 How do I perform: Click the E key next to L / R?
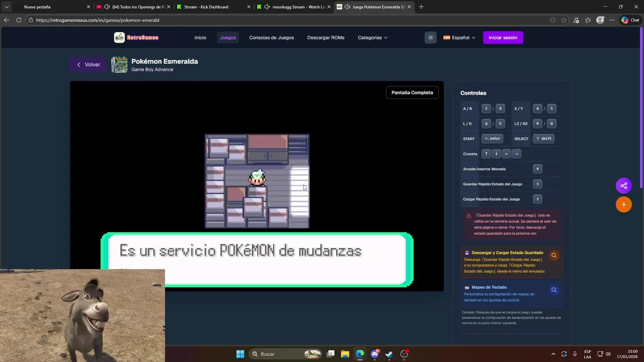click(500, 124)
